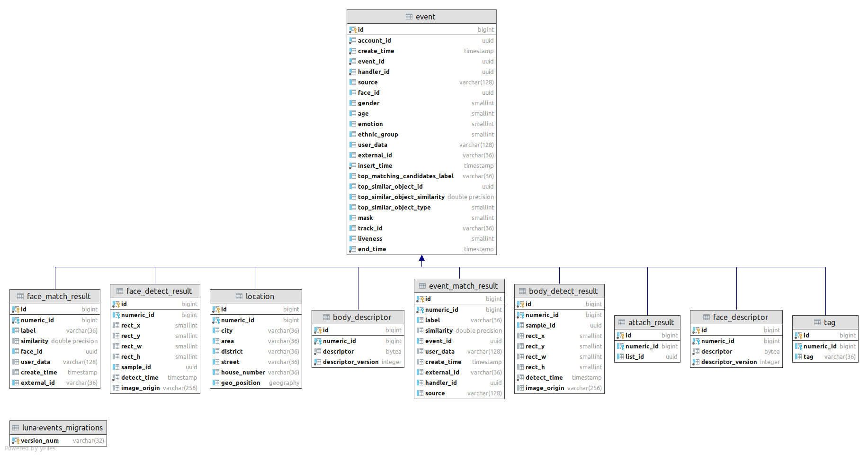Click the table grid icon beside face_match_result
The image size is (868, 456).
point(19,296)
